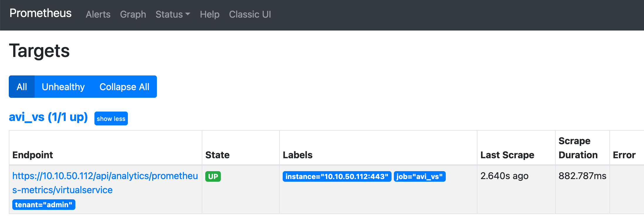Go to the Graph page
644x219 pixels.
tap(133, 14)
